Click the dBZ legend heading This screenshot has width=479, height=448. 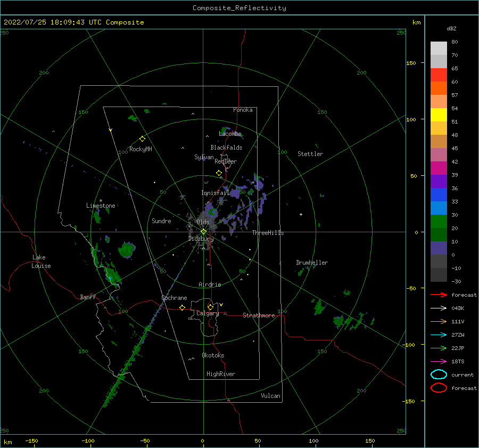tap(451, 28)
